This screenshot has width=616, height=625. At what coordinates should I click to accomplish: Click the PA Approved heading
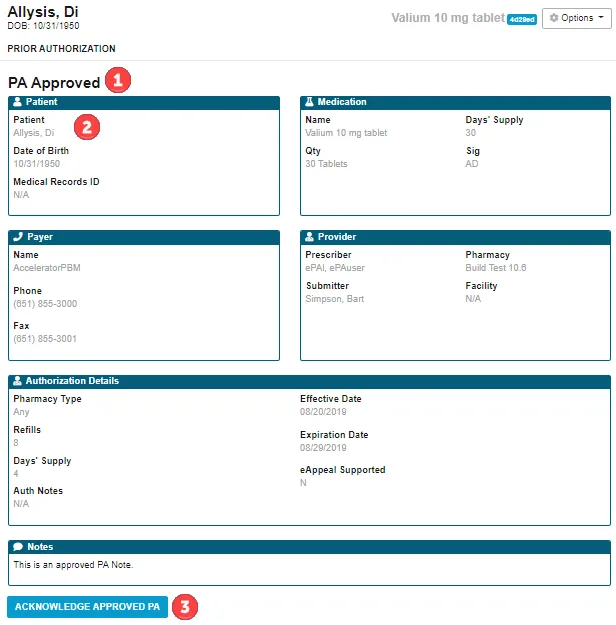point(54,83)
